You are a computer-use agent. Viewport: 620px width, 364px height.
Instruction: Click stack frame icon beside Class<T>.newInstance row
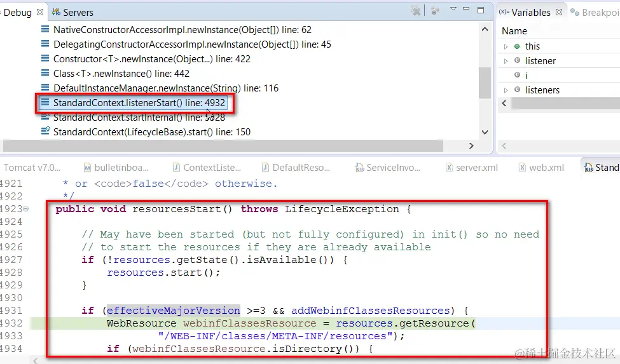pos(45,73)
